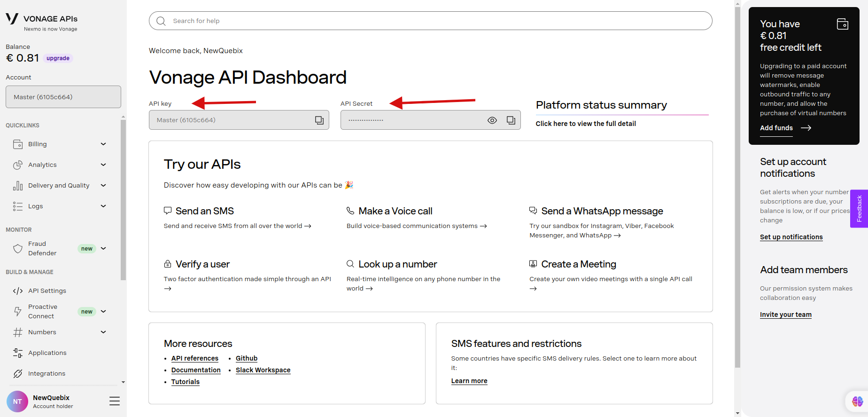Click the new badge beside Proactive Connect
The image size is (868, 417).
tap(87, 312)
